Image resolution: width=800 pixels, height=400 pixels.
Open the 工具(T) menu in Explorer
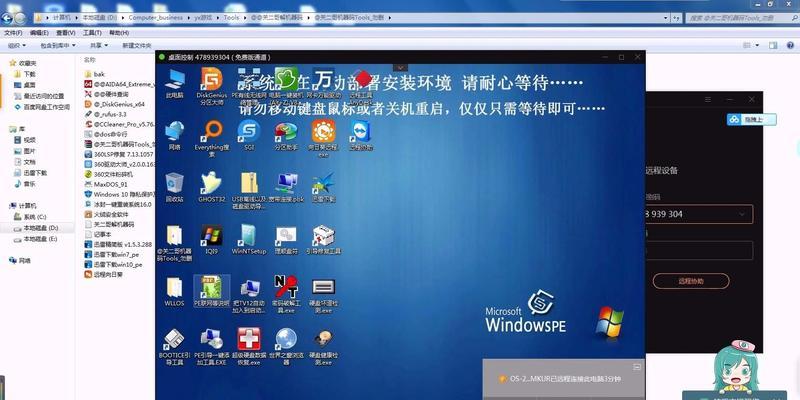pos(92,33)
